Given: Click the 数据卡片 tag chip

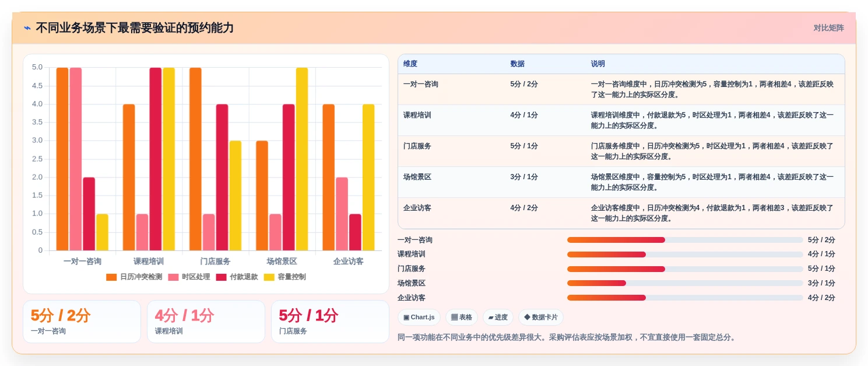Looking at the screenshot, I should (540, 318).
